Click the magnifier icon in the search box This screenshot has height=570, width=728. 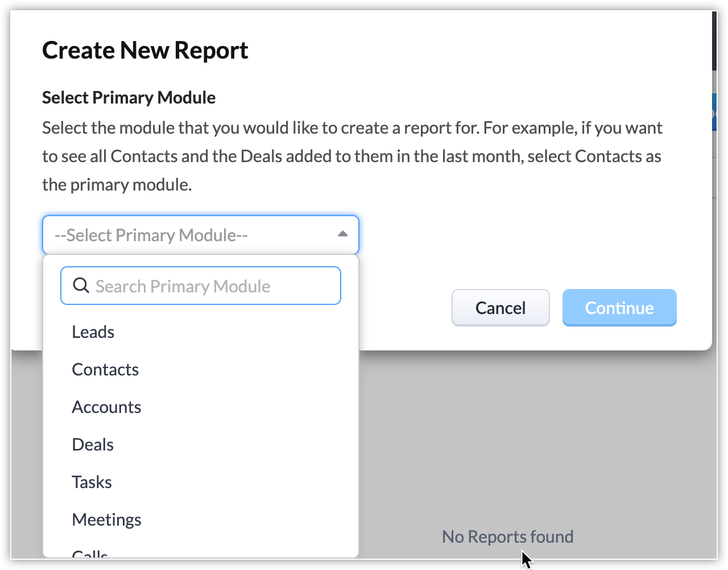coord(81,286)
